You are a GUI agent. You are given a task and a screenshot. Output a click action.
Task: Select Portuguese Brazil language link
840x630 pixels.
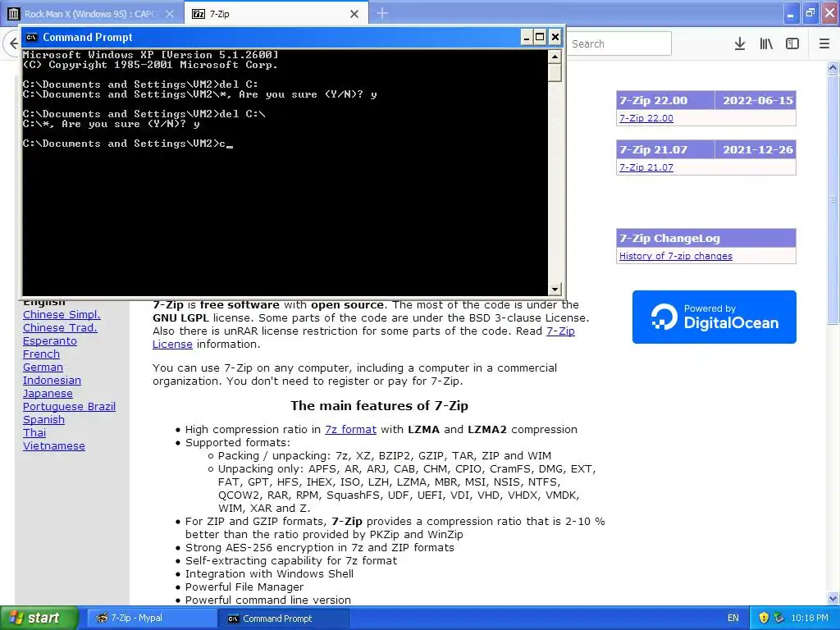69,407
